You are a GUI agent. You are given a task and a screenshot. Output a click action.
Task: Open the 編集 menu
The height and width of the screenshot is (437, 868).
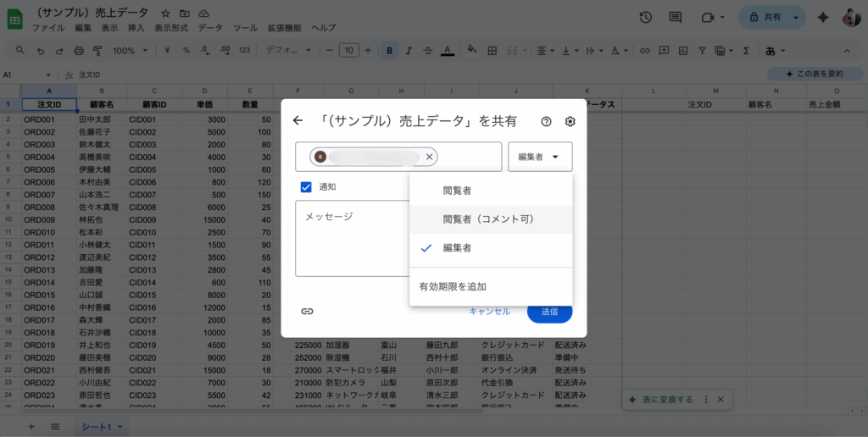point(83,28)
